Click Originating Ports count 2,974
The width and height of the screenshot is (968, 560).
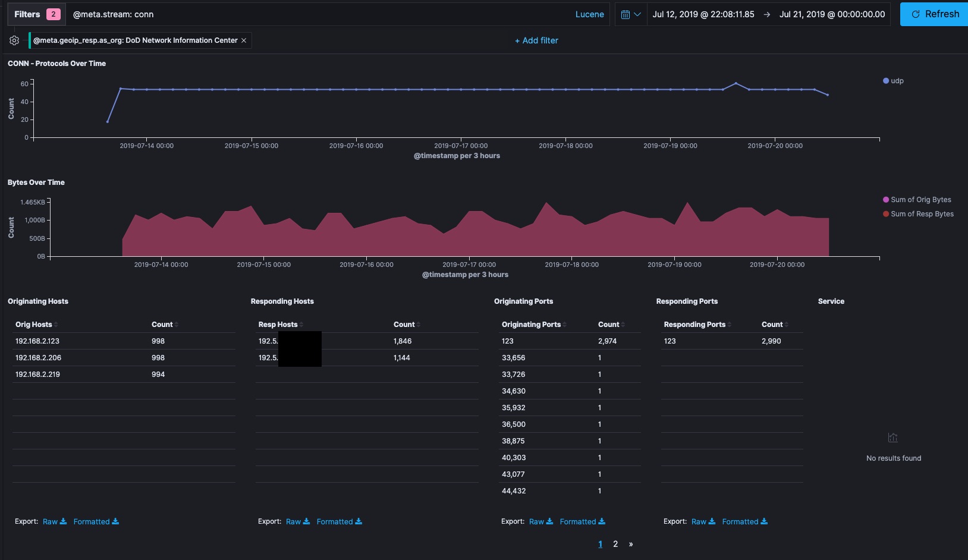607,341
